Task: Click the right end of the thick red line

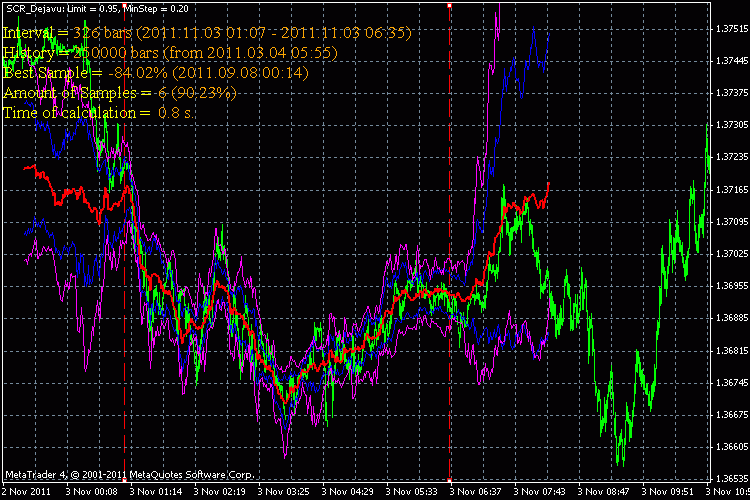Action: pyautogui.click(x=549, y=185)
